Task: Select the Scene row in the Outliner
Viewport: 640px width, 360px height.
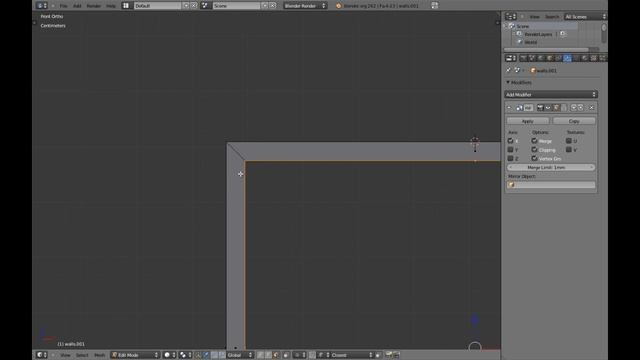Action: click(541, 26)
